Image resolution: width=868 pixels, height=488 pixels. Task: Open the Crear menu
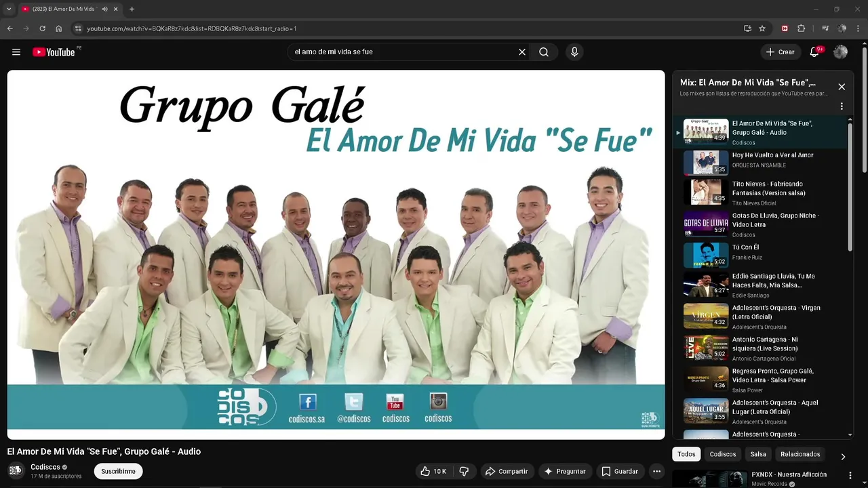[x=780, y=52]
